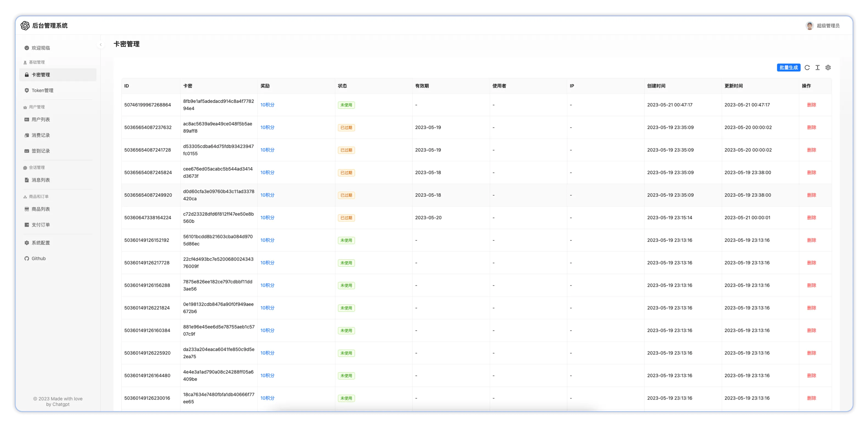868x432 pixels.
Task: Open column settings gear icon
Action: click(x=828, y=68)
